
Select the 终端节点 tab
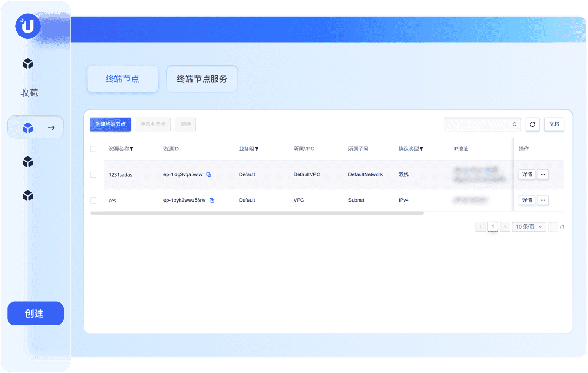[x=122, y=79]
